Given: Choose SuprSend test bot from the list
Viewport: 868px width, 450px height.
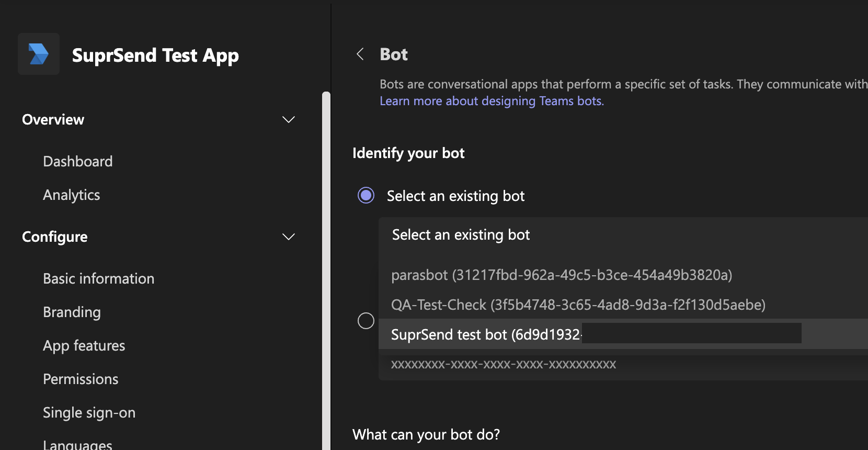Looking at the screenshot, I should coord(623,334).
